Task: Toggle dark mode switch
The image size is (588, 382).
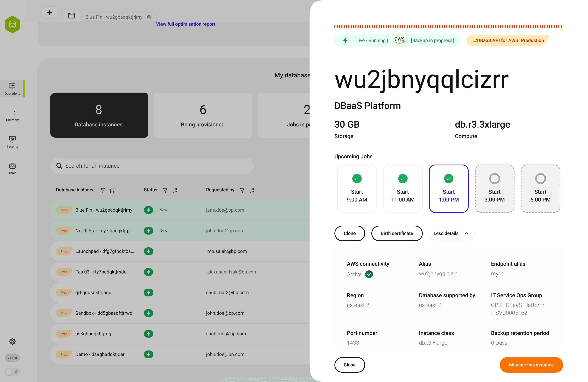Action: 12,372
